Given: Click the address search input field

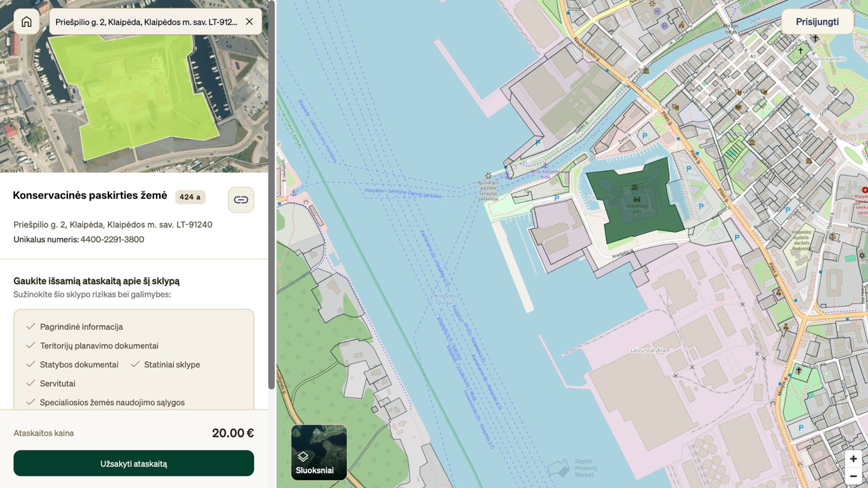Looking at the screenshot, I should [146, 22].
